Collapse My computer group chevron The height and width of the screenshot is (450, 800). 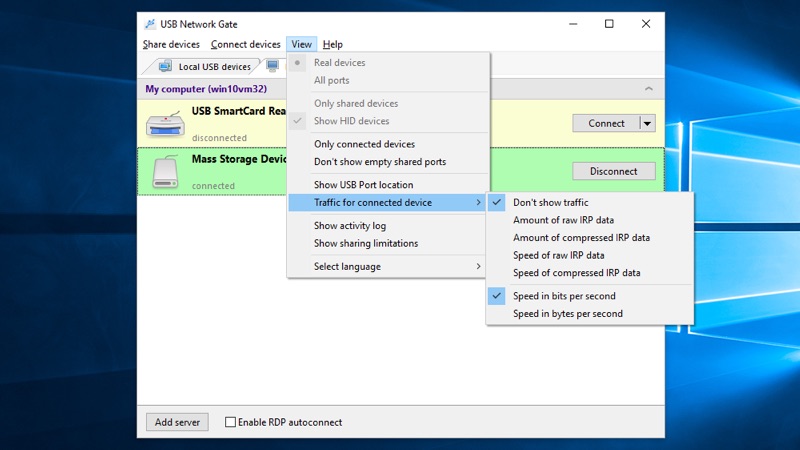[x=648, y=89]
